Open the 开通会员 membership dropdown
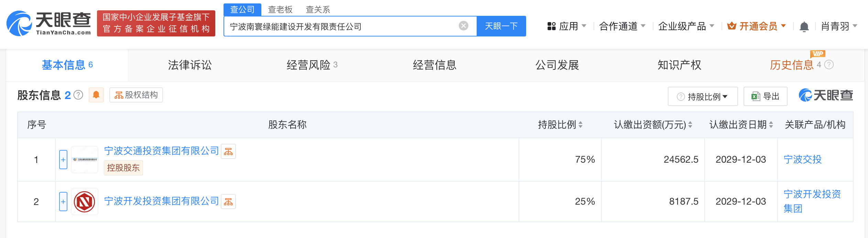This screenshot has height=238, width=868. tap(757, 26)
